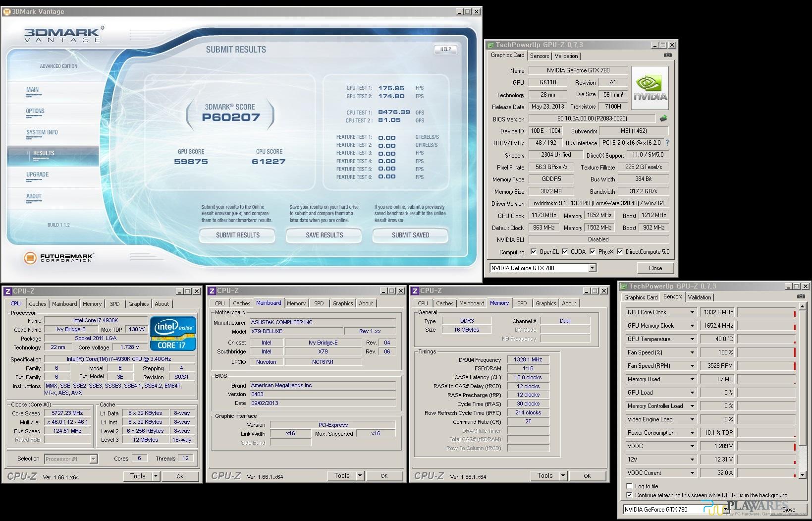Click the GPU Temperature sensor graph
This screenshot has height=521, width=812.
pyautogui.click(x=766, y=339)
